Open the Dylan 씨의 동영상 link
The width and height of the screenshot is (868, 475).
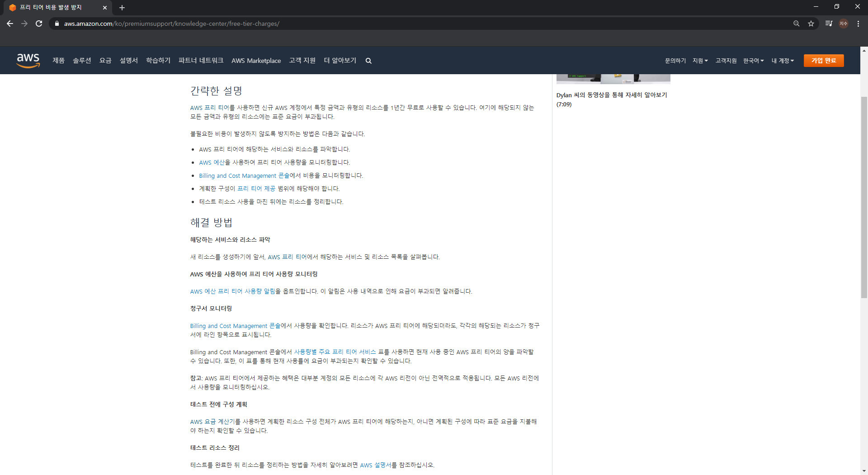click(x=612, y=100)
